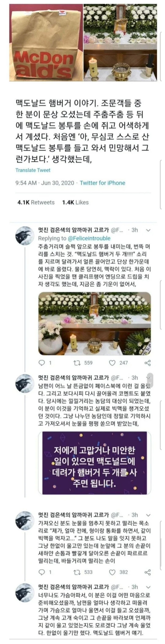Image resolution: width=165 pixels, height=644 pixels.
Task: Open the memorial altar photo in reply
Action: point(94,324)
